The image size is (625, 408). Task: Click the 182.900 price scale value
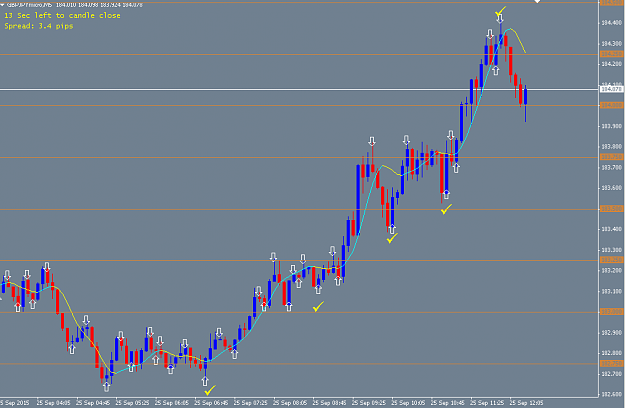[x=611, y=333]
